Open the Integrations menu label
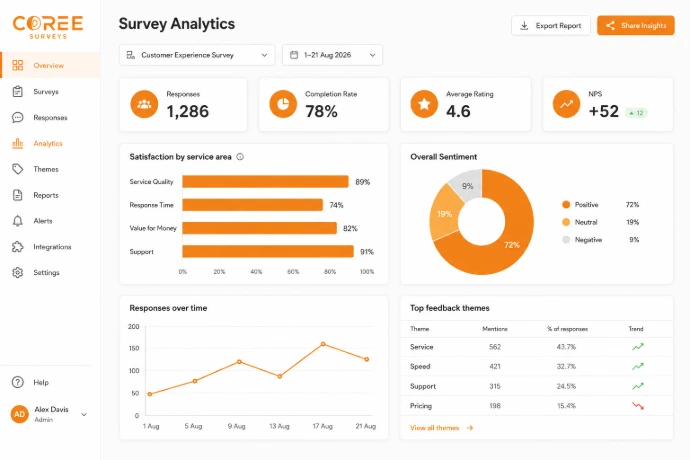690x460 pixels. pos(52,247)
